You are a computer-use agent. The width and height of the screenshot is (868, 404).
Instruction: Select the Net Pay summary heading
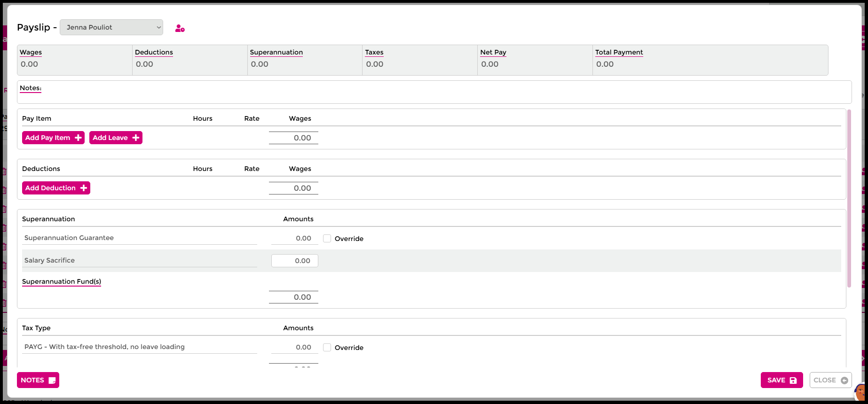coord(493,52)
